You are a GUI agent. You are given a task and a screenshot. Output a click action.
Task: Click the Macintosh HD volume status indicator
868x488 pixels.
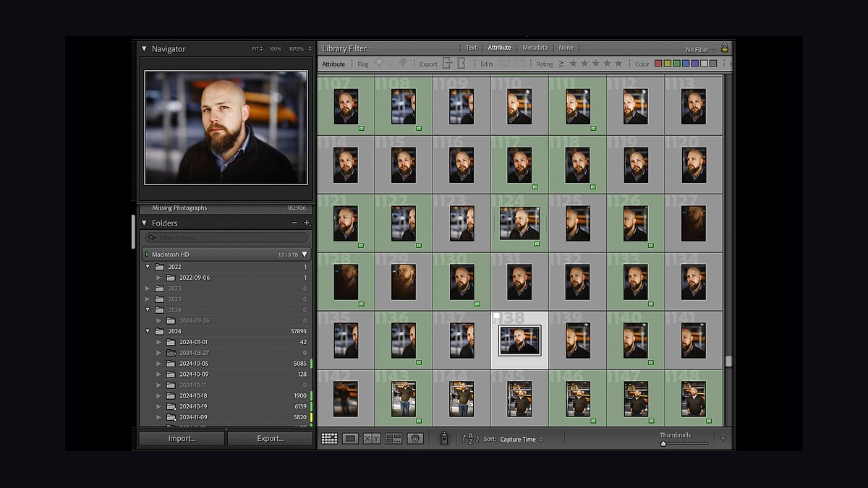click(146, 254)
